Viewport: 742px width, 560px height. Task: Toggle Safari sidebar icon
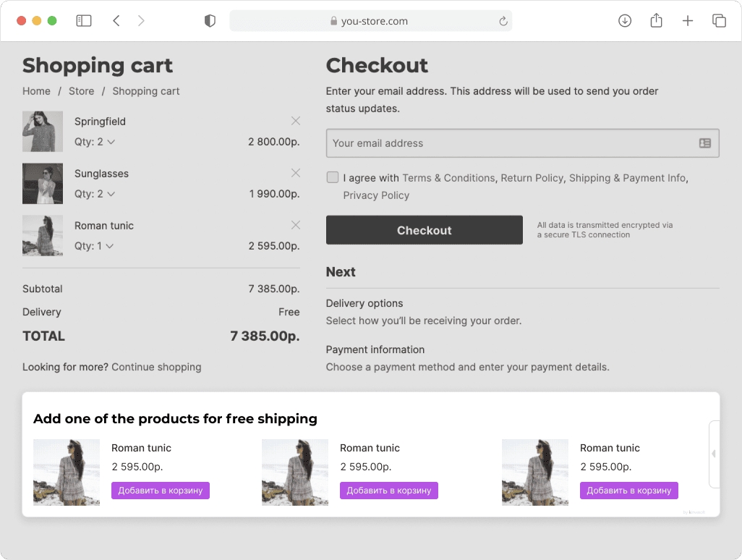click(84, 21)
